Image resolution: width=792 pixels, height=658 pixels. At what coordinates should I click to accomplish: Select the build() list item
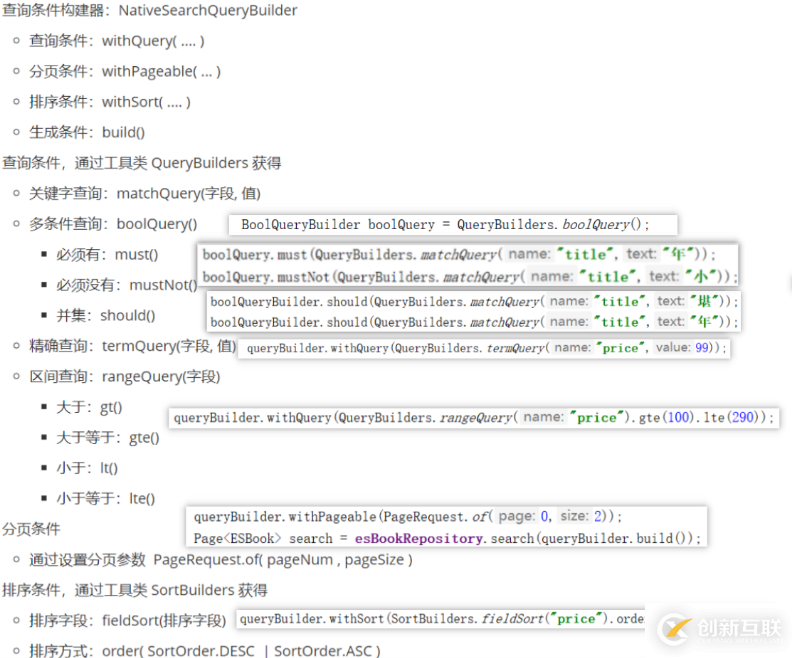[x=87, y=132]
